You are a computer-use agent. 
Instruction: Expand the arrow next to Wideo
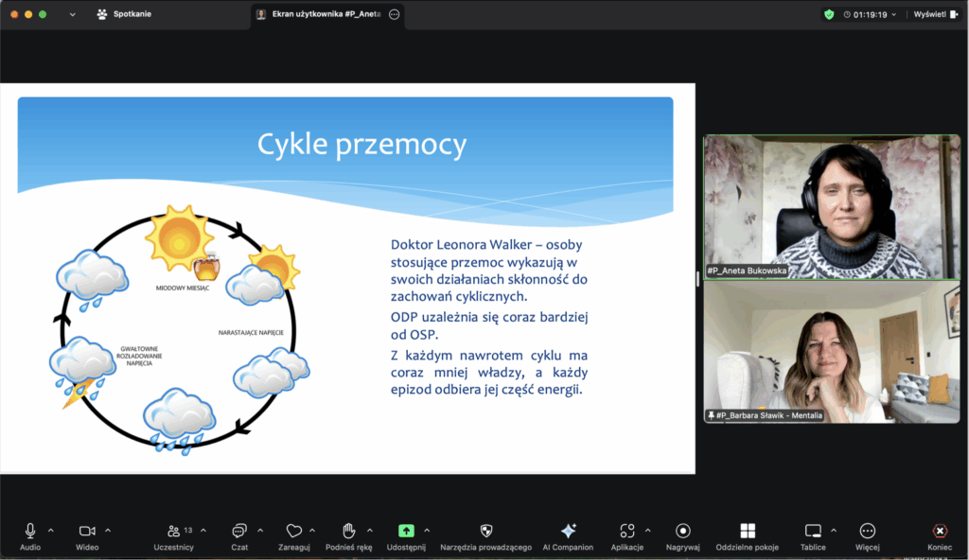(108, 530)
